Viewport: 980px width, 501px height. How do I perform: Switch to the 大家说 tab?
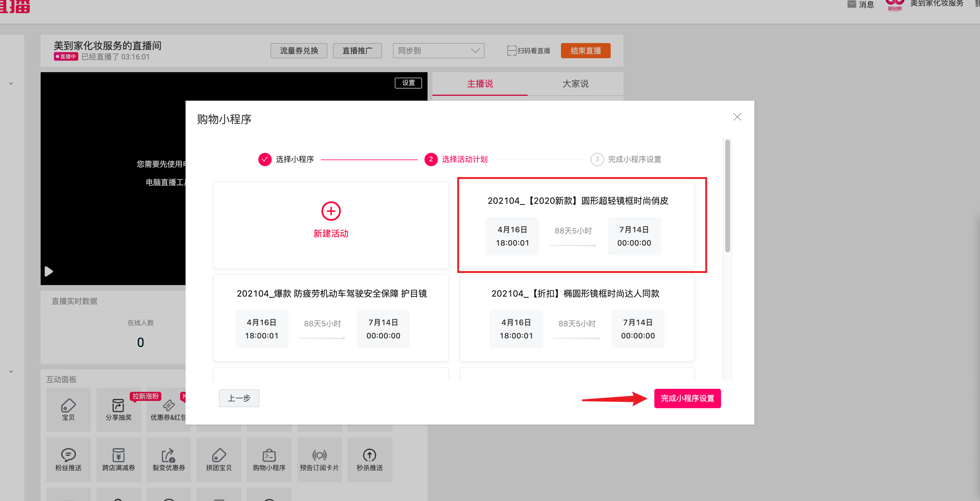pyautogui.click(x=575, y=84)
